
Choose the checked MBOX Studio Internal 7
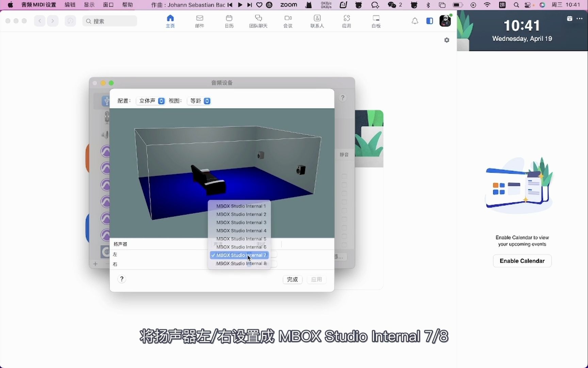(239, 255)
